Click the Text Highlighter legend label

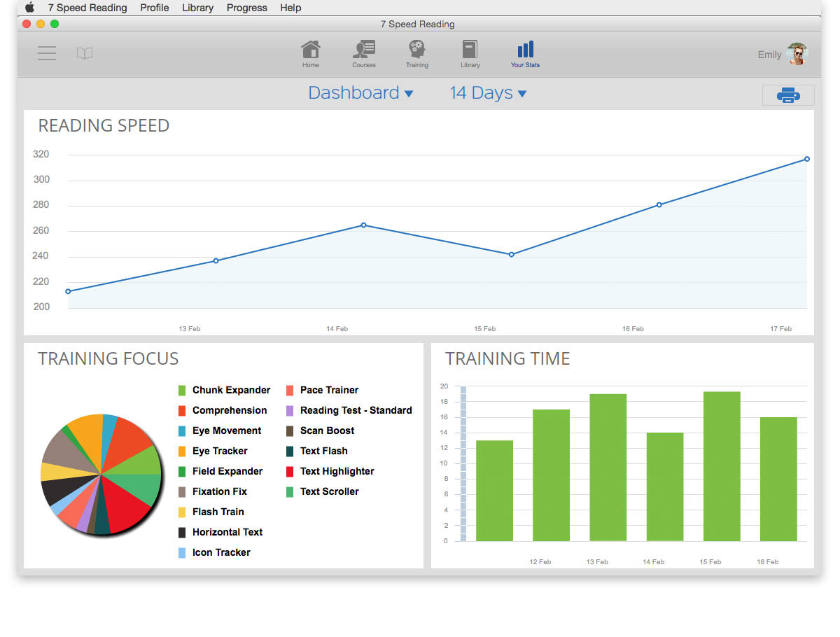(x=337, y=472)
